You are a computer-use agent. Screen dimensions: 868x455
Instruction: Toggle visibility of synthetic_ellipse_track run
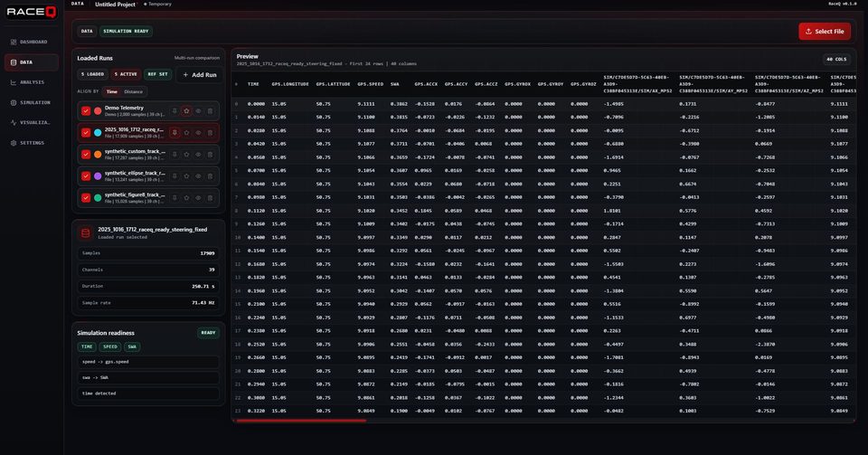(x=198, y=176)
